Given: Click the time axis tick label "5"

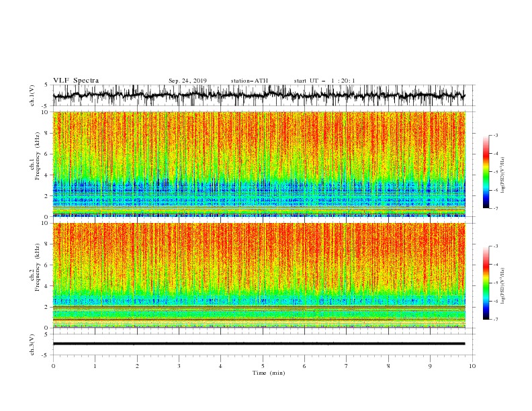Looking at the screenshot, I should 263,366.
